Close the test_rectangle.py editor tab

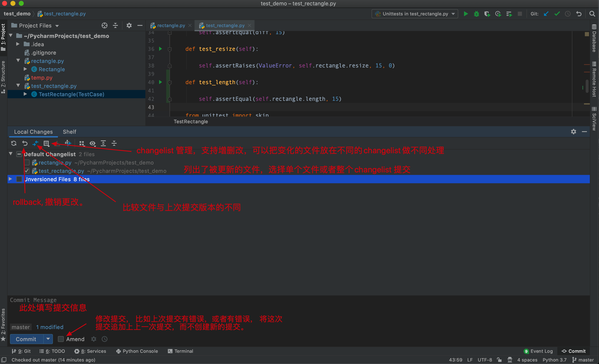250,25
